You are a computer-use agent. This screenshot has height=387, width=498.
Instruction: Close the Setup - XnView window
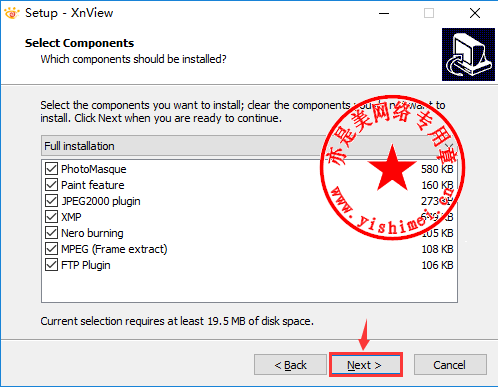click(475, 13)
